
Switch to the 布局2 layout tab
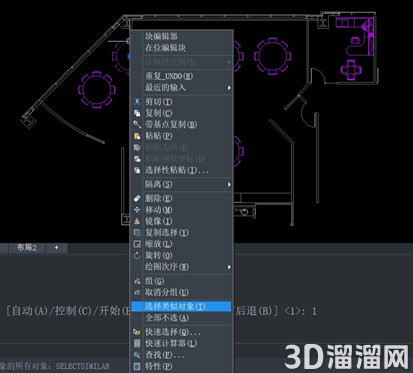[x=27, y=248]
